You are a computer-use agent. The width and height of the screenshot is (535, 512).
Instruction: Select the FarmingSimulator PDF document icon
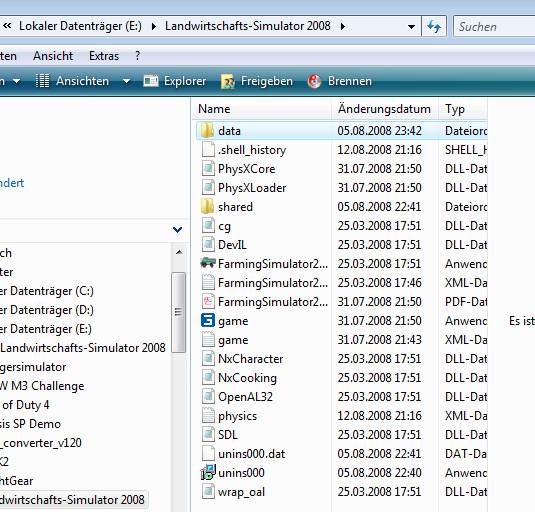208,302
